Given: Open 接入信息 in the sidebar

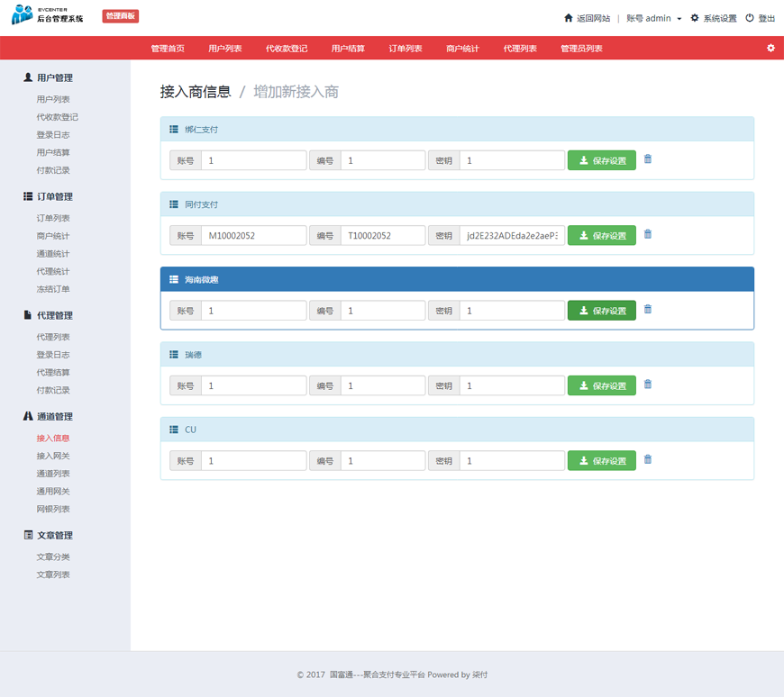Looking at the screenshot, I should pyautogui.click(x=53, y=438).
